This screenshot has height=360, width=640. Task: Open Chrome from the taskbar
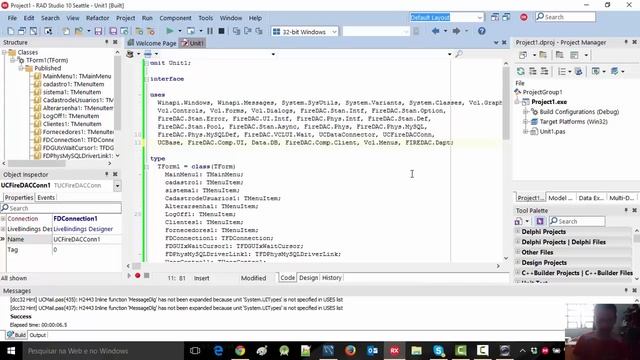(x=240, y=351)
